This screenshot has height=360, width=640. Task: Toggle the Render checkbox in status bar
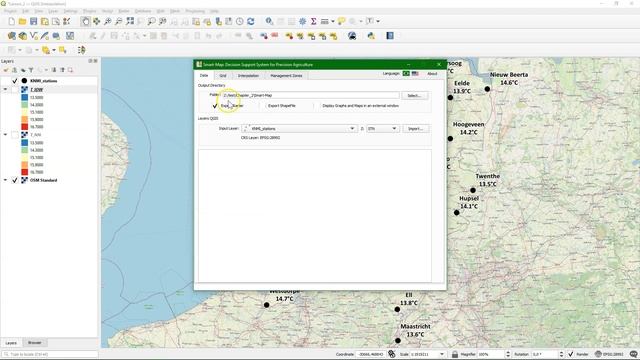coord(571,354)
